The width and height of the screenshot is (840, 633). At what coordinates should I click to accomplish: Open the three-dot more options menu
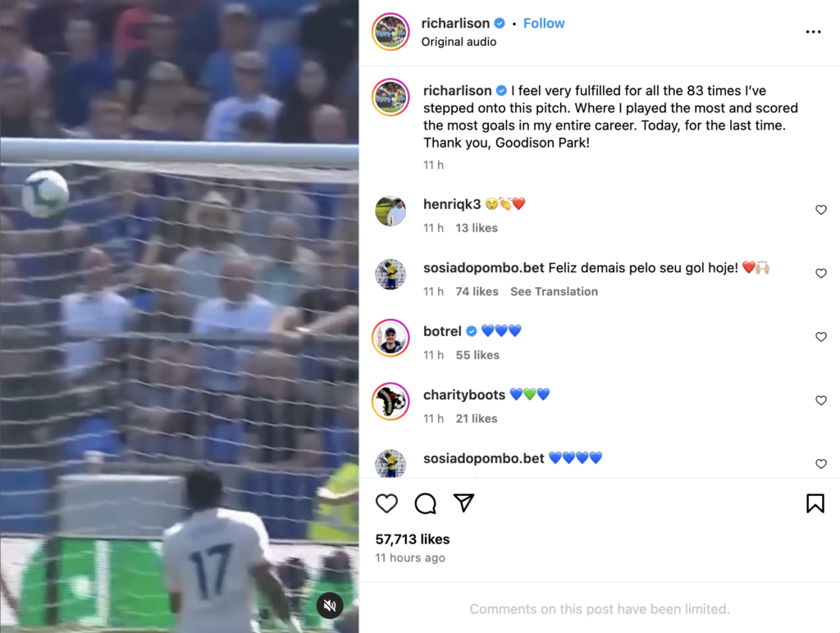tap(813, 32)
